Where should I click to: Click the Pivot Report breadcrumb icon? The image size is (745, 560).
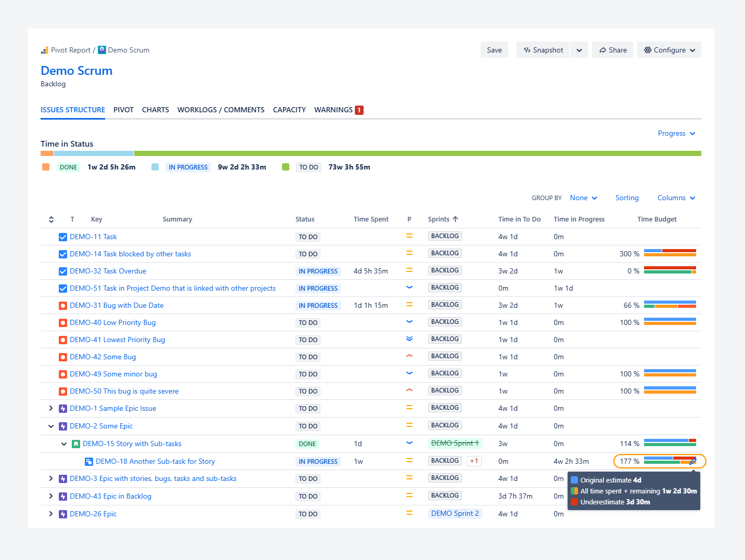pyautogui.click(x=45, y=50)
